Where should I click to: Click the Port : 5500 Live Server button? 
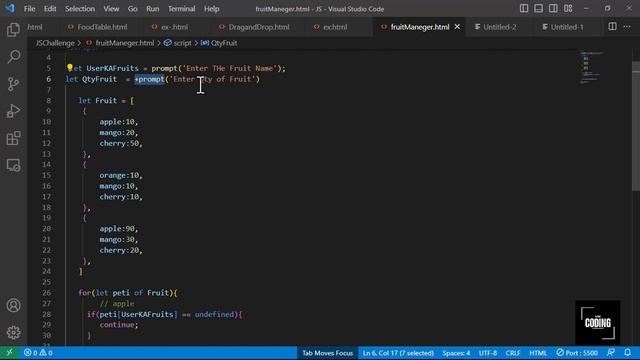point(577,353)
